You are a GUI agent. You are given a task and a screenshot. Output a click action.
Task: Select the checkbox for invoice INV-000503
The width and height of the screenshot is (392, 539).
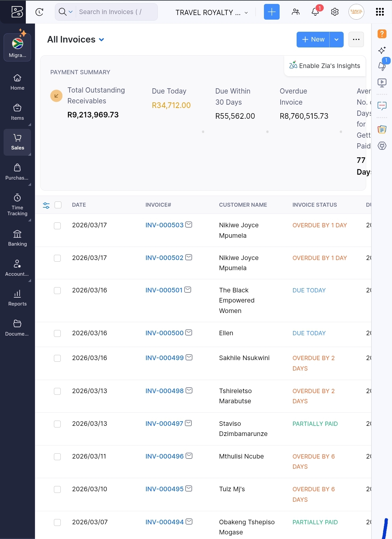(x=57, y=226)
